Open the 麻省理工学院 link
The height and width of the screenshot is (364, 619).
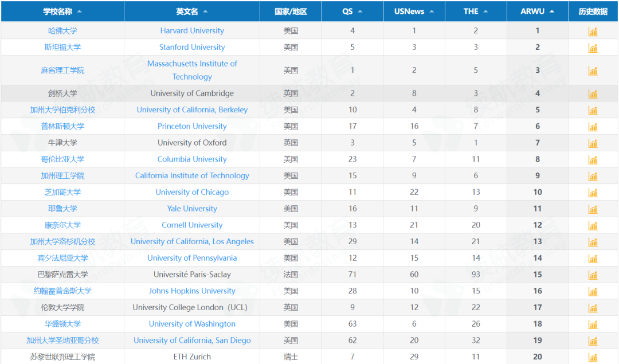click(63, 71)
